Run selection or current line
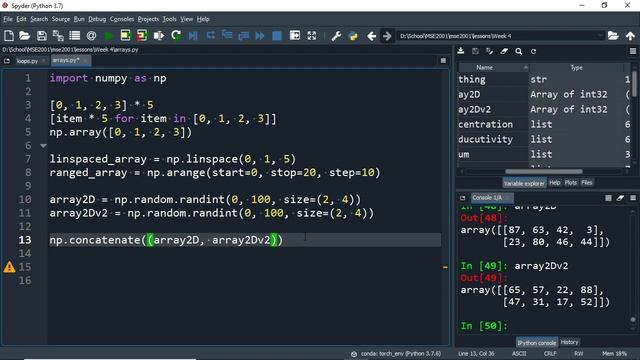 pyautogui.click(x=159, y=36)
